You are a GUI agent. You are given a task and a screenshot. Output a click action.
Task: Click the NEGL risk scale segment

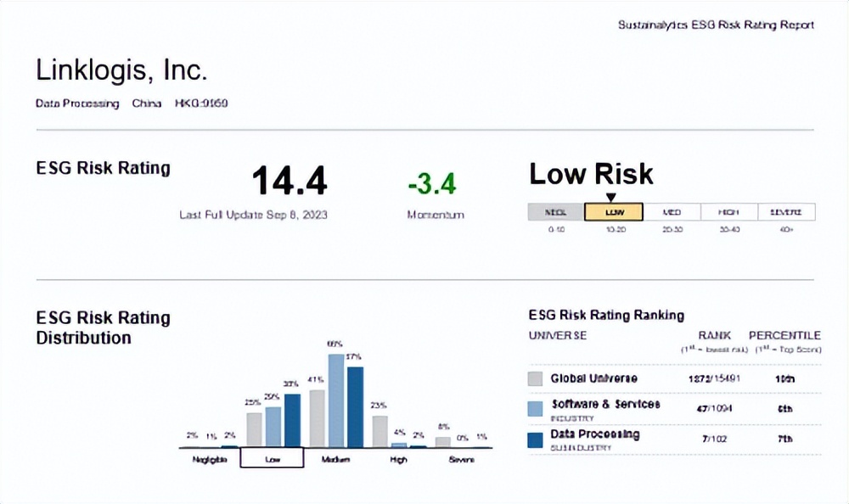tap(556, 212)
